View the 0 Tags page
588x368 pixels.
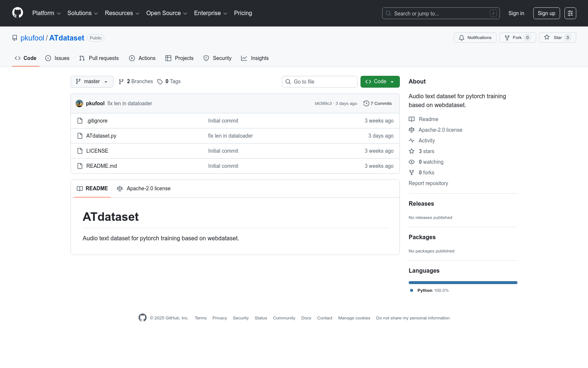[169, 82]
